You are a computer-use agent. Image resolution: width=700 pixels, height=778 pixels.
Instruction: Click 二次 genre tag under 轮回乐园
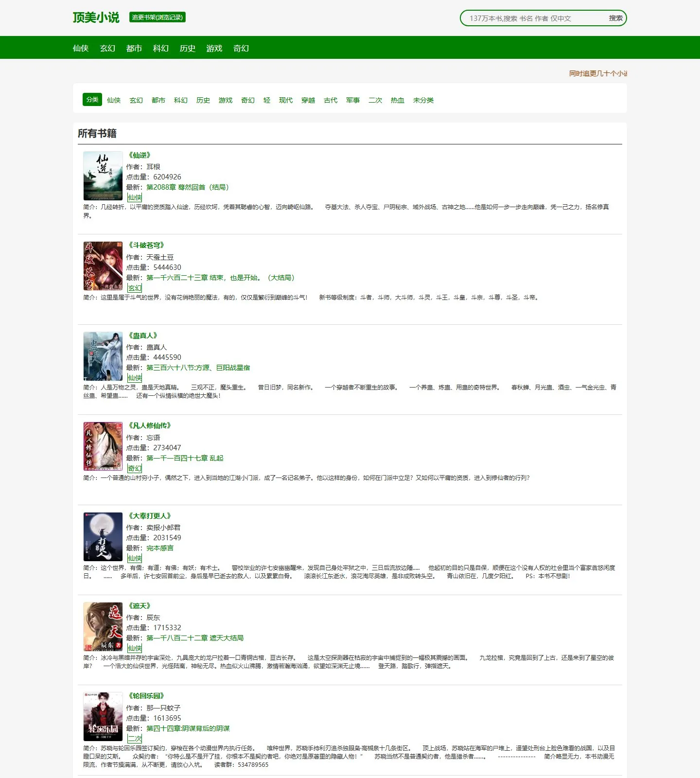point(135,739)
